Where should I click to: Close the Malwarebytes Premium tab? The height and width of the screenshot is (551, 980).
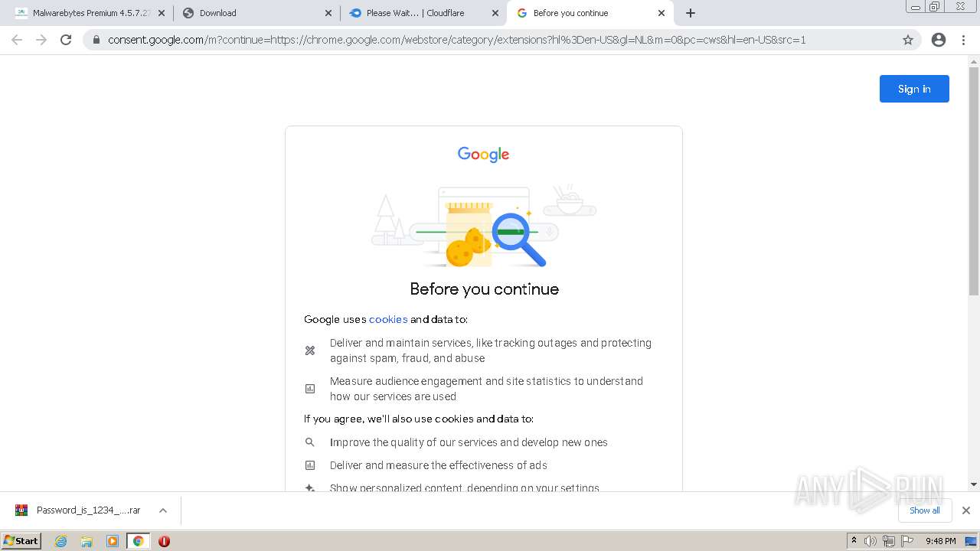click(x=161, y=13)
